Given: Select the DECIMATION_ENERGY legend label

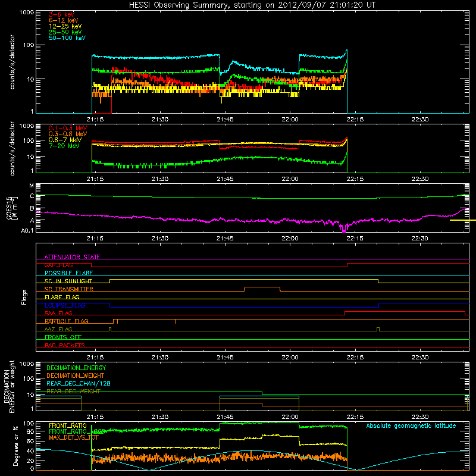Looking at the screenshot, I should click(76, 368).
